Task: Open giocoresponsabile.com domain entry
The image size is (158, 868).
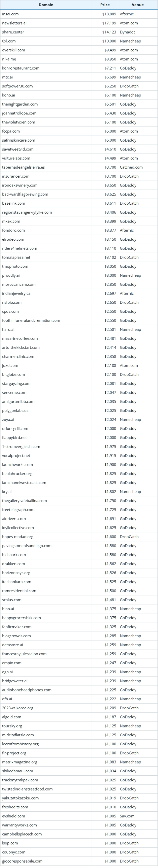Action: click(x=22, y=861)
